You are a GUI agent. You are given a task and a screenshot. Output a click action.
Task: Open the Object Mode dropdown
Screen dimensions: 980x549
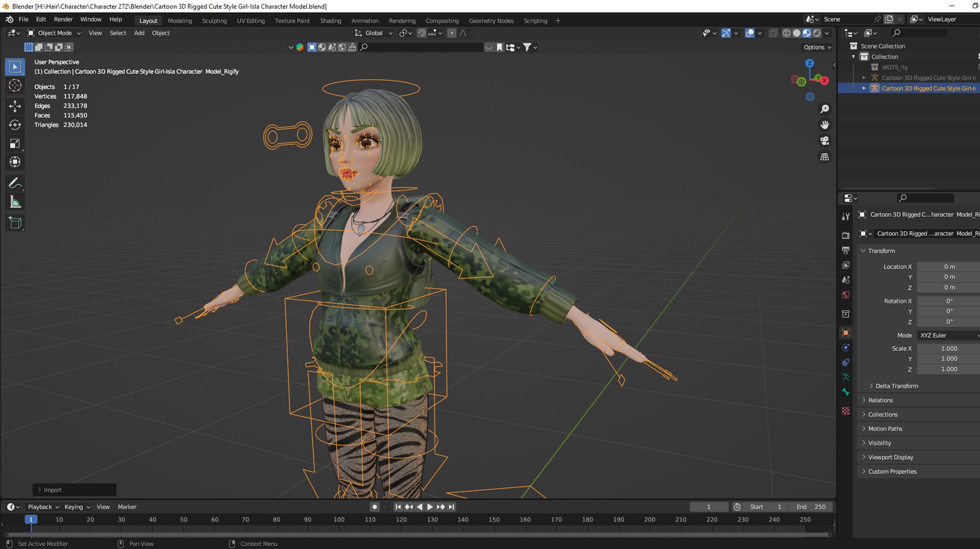pos(54,33)
